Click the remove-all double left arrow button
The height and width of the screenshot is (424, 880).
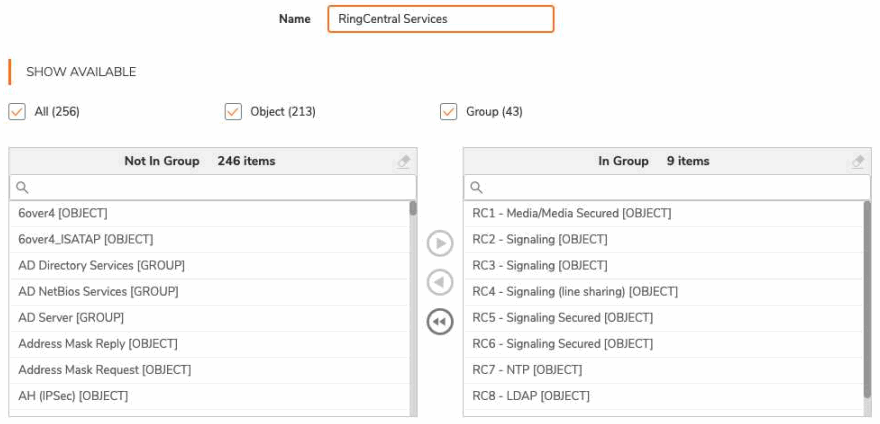coord(440,322)
